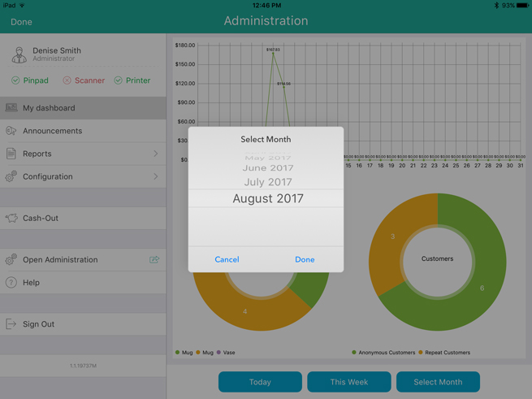Viewport: 532px width, 399px height.
Task: Tap the battery indicator in status bar
Action: [522, 6]
